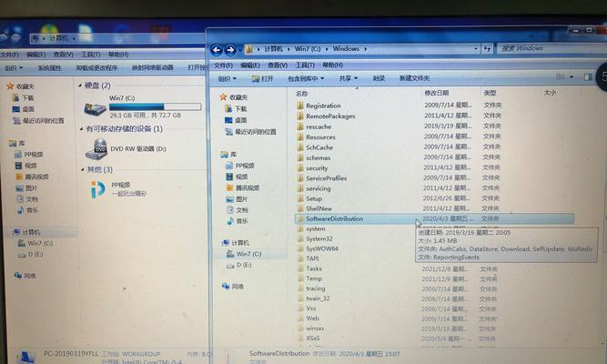Click Win7 (C:) capacity bar in back window
The width and height of the screenshot is (607, 364).
156,106
